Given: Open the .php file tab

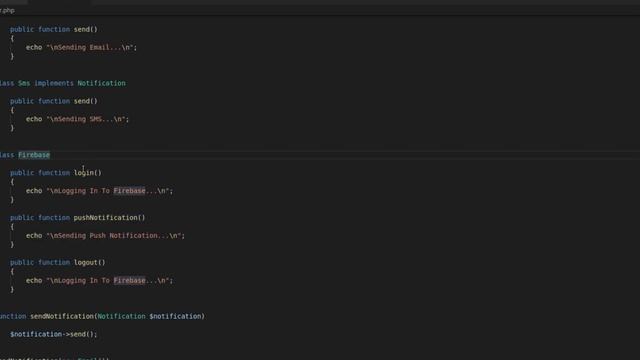Looking at the screenshot, I should (7, 11).
